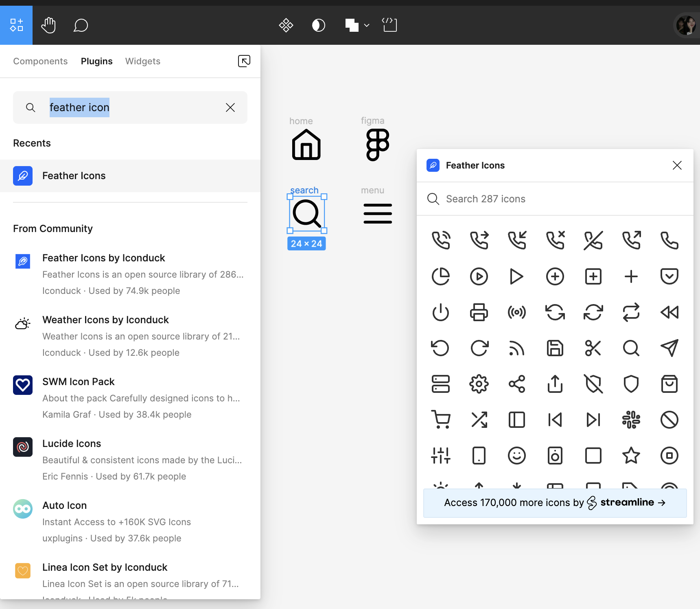Select the hand tool in toolbar
The width and height of the screenshot is (700, 609).
point(48,25)
